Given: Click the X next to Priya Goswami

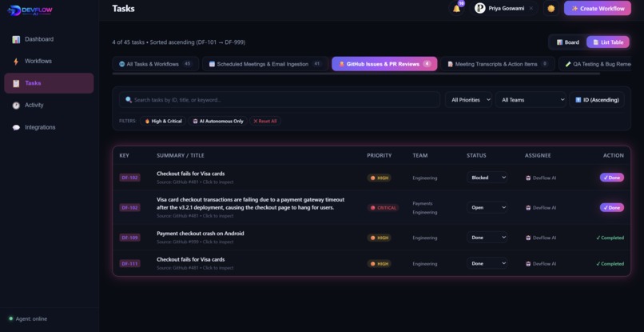Looking at the screenshot, I should tap(531, 8).
